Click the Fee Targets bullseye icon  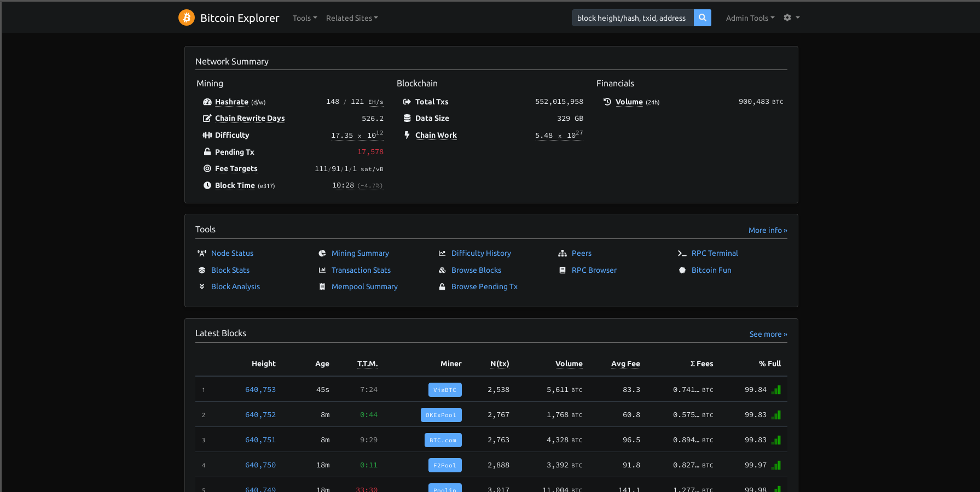click(207, 168)
